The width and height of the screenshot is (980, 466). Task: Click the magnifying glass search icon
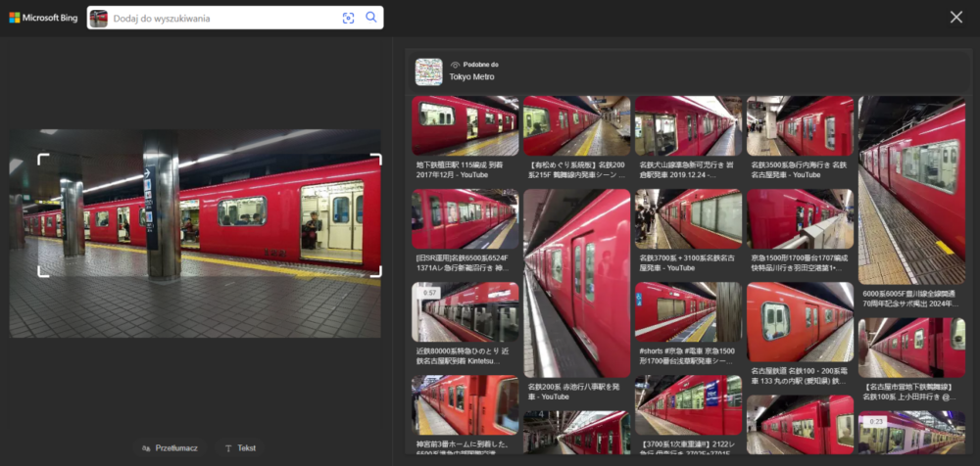[x=371, y=18]
